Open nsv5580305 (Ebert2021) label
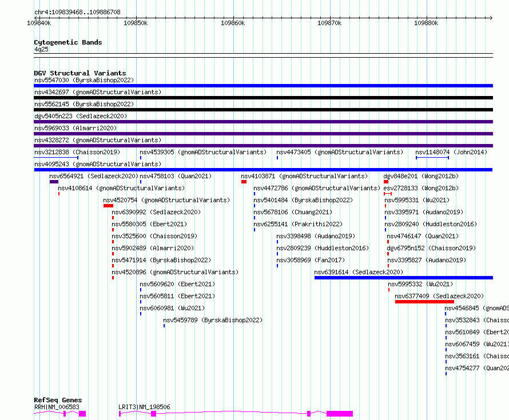Viewport: 509px width, 420px height. pos(149,224)
